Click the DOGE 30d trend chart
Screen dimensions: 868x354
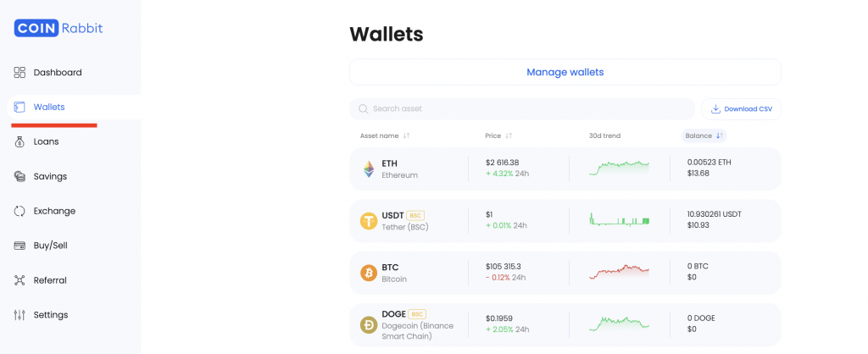(619, 324)
